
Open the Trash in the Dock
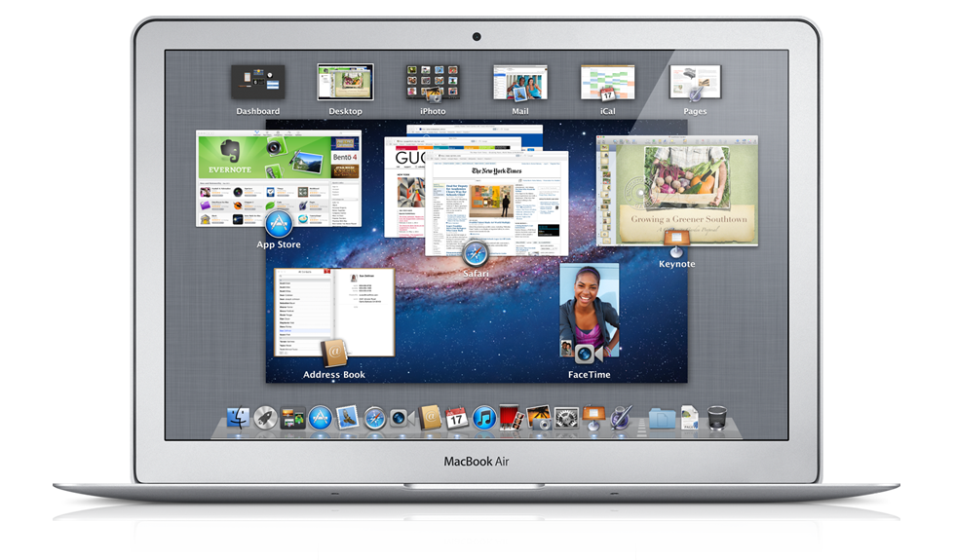pos(717,418)
